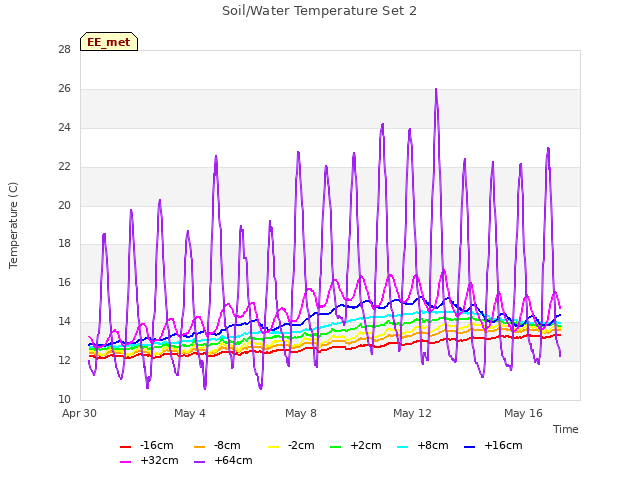Click the 26 y-axis tick label
Screen dimensions: 640x480
(x=64, y=89)
